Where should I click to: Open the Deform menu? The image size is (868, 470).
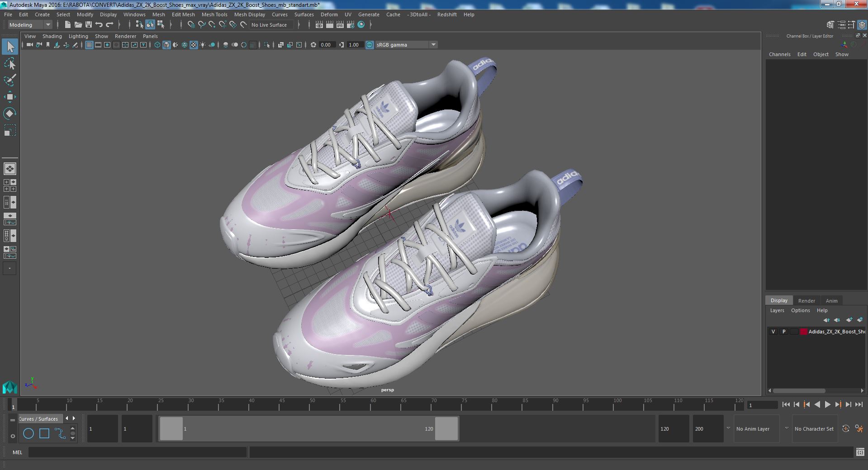click(x=329, y=14)
